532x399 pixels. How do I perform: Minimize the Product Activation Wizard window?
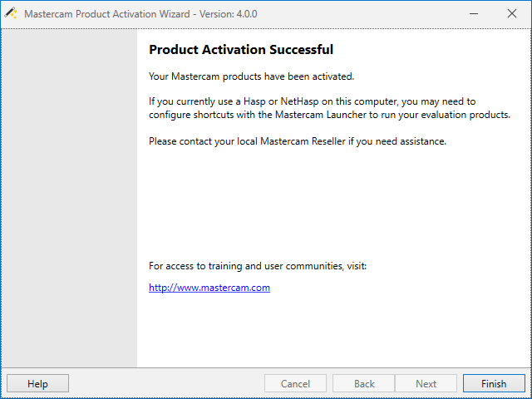473,13
